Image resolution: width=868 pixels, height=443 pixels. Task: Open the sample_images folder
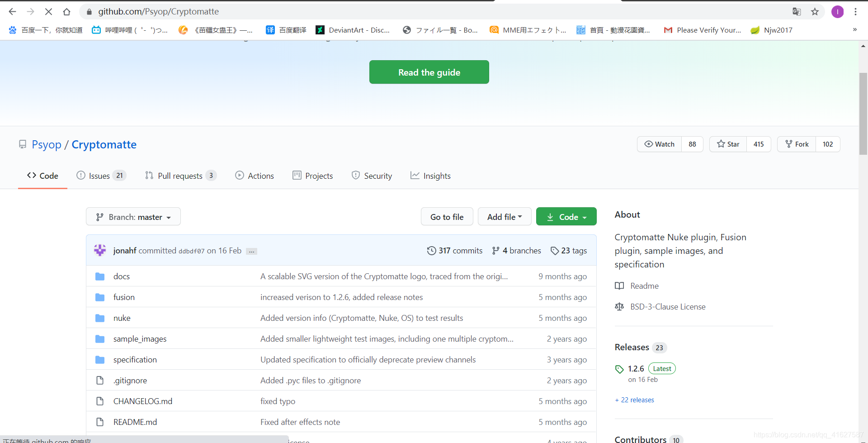tap(140, 338)
